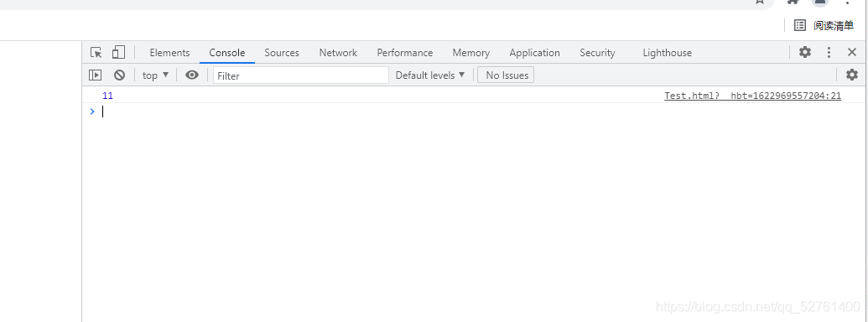Image resolution: width=868 pixels, height=322 pixels.
Task: Switch to the Elements tab
Action: [x=169, y=53]
